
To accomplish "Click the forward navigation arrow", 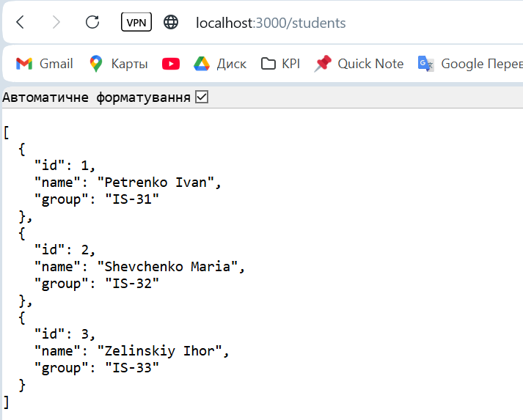I will coord(56,22).
